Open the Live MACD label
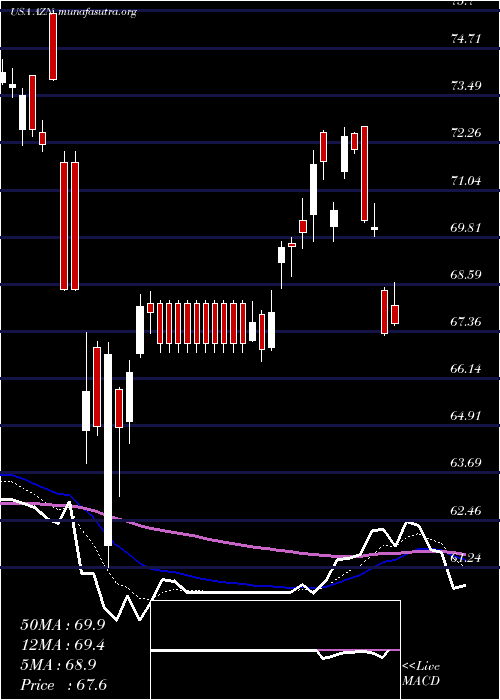 coord(421,674)
